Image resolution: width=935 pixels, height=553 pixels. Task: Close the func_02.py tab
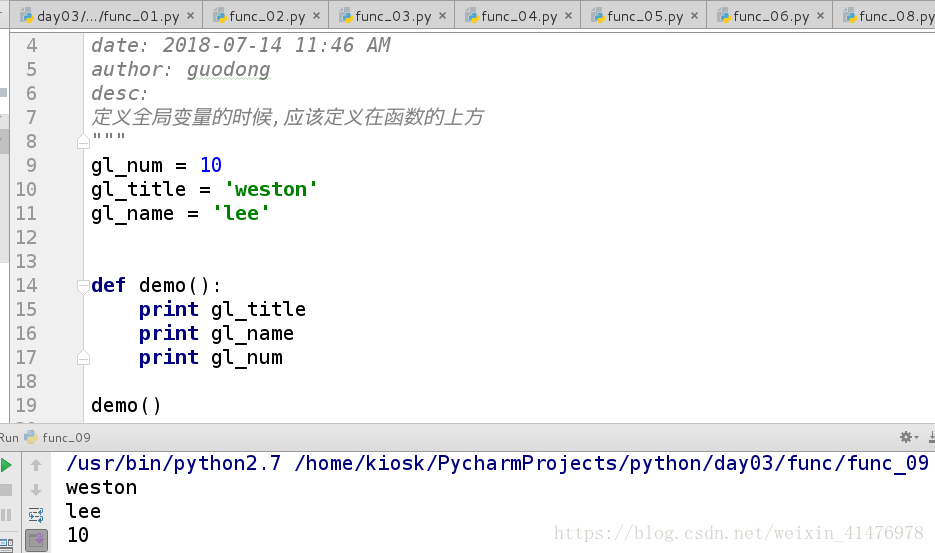click(316, 16)
